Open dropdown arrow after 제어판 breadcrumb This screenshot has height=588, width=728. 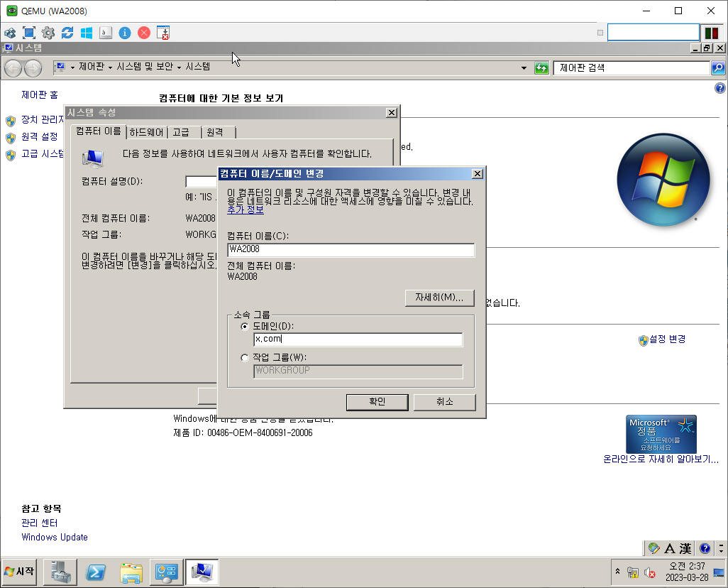tap(110, 68)
